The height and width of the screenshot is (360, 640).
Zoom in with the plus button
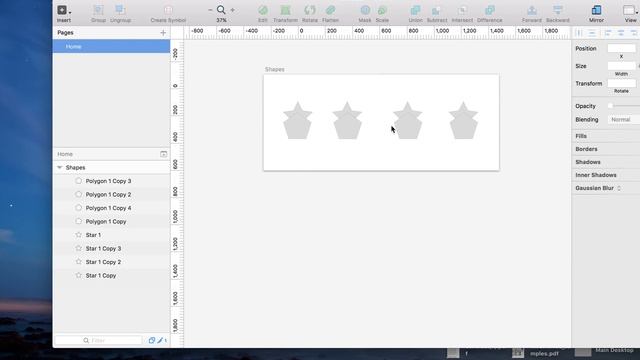coord(233,10)
